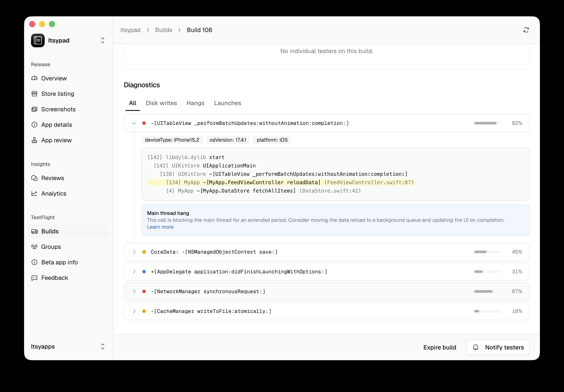The width and height of the screenshot is (564, 392).
Task: Click the Feedback speech bubble icon
Action: pyautogui.click(x=35, y=278)
